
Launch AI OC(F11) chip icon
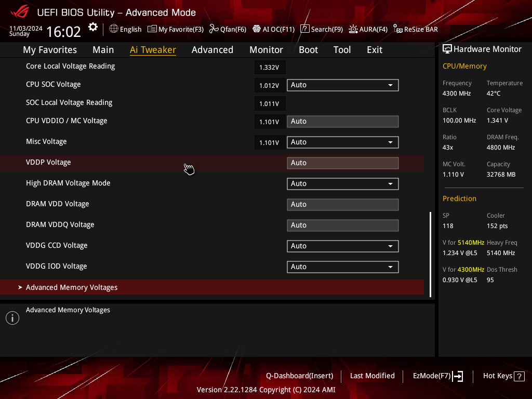click(257, 29)
